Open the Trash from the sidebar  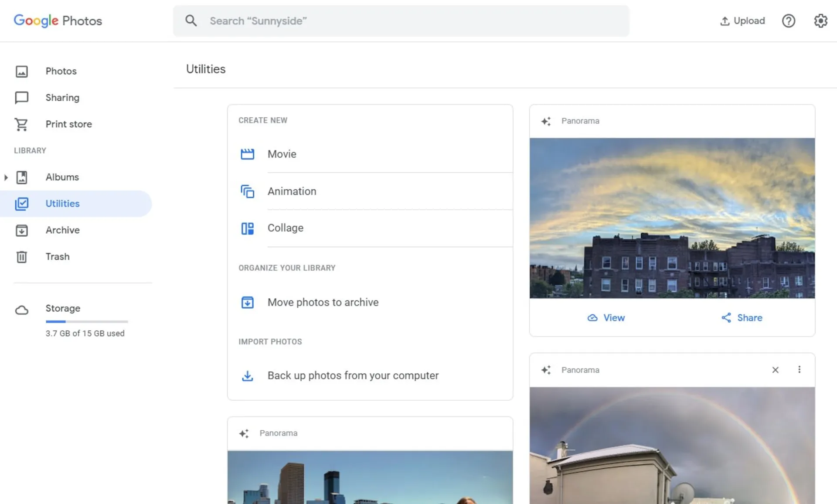tap(57, 257)
